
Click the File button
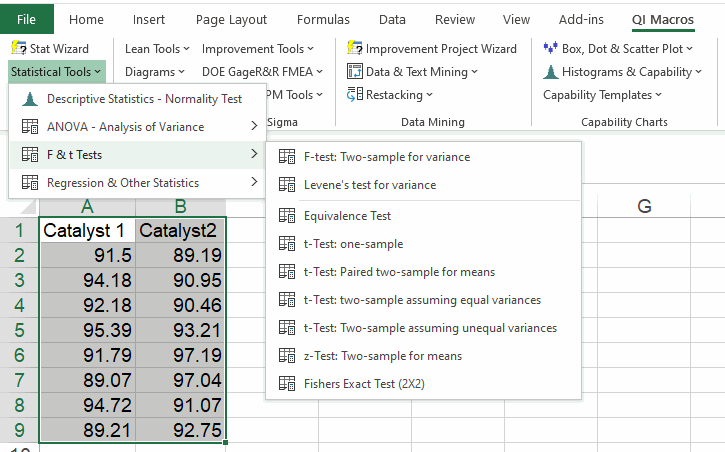tap(27, 19)
